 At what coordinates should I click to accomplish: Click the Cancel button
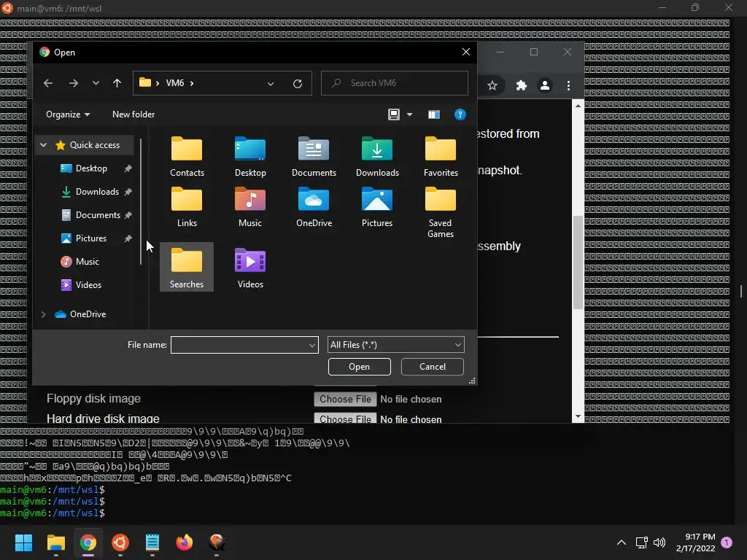[432, 367]
